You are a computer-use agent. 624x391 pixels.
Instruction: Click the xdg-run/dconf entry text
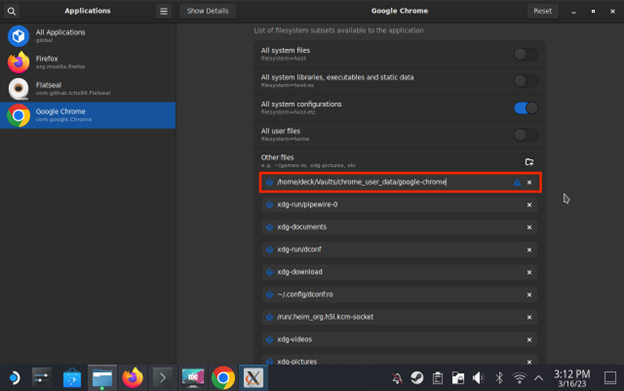299,249
